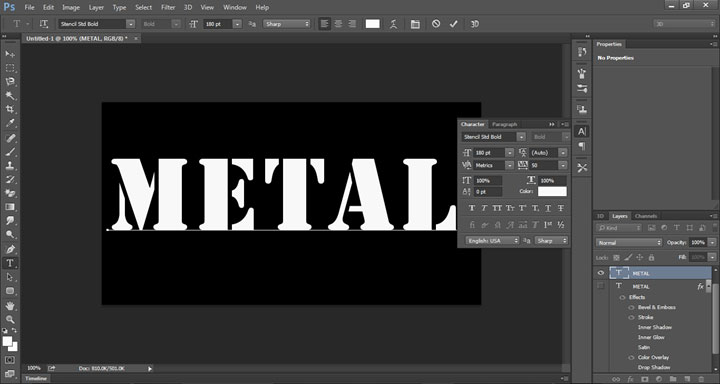
Task: Toggle Character and Paragraph panels button
Action: pyautogui.click(x=415, y=24)
